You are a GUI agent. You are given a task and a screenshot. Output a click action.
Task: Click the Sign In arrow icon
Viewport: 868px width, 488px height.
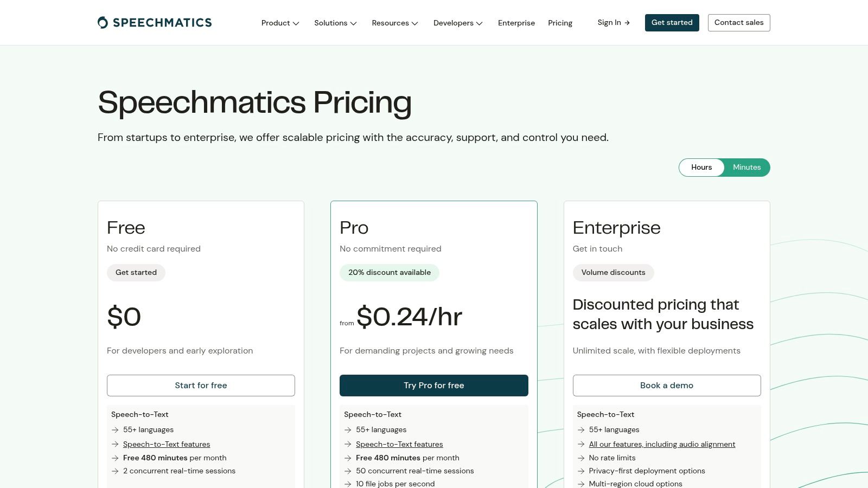pyautogui.click(x=627, y=23)
